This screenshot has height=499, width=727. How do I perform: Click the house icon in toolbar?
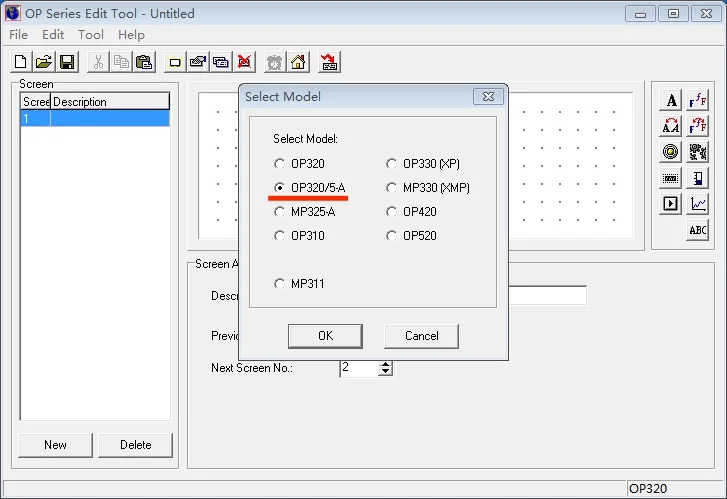(x=298, y=62)
